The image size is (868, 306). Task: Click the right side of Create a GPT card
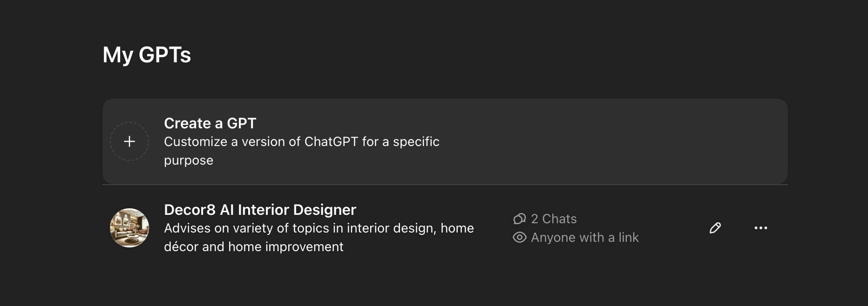pyautogui.click(x=698, y=141)
